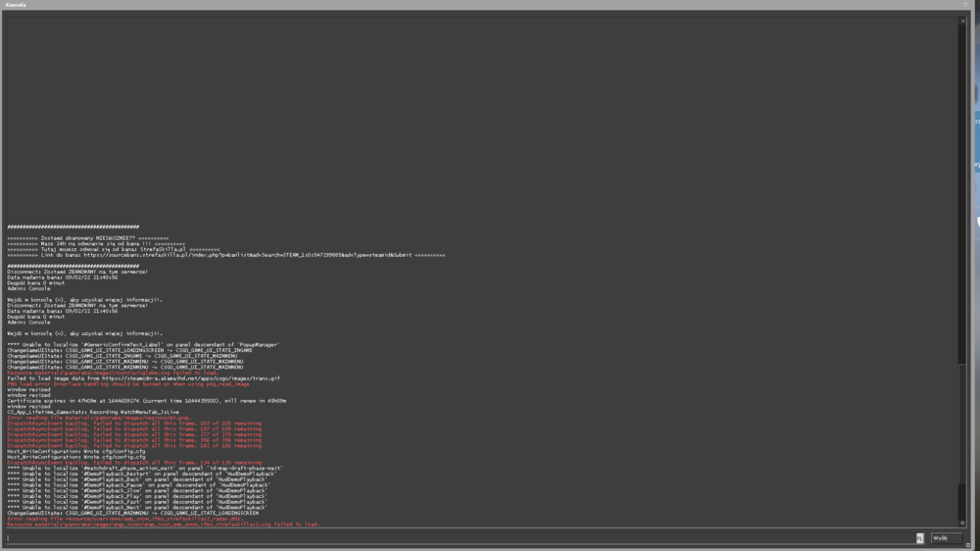980x551 pixels.
Task: Click the '#DemoPlayback_Restart' localize line
Action: 142,475
